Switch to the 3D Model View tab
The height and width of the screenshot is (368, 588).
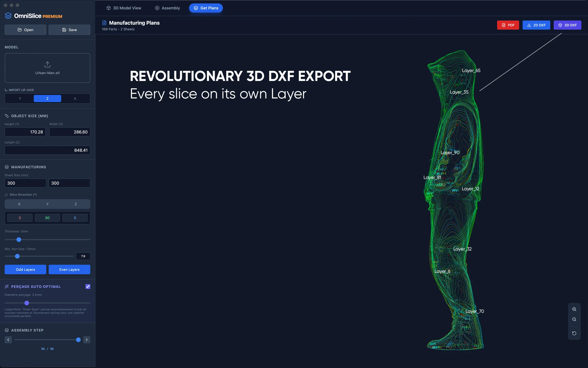click(124, 8)
